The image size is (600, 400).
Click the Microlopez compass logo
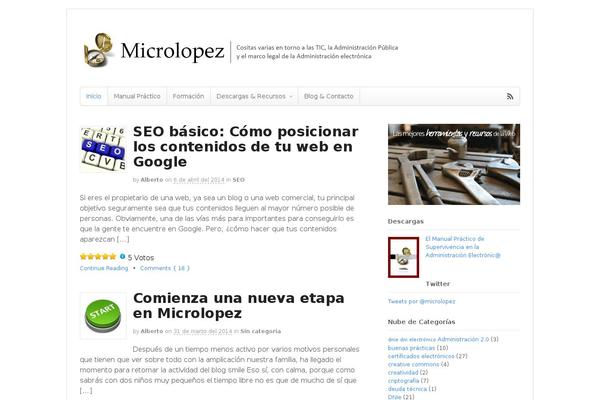pos(98,50)
